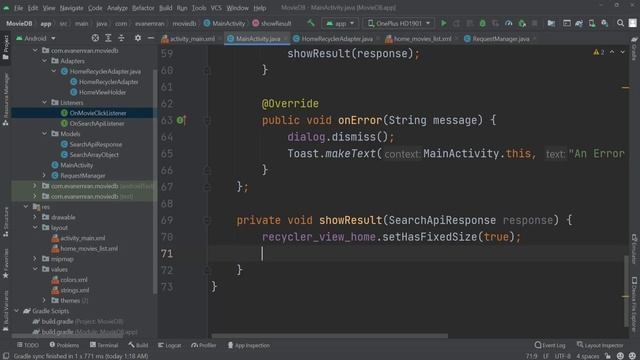Open the Navigate menu

click(71, 8)
